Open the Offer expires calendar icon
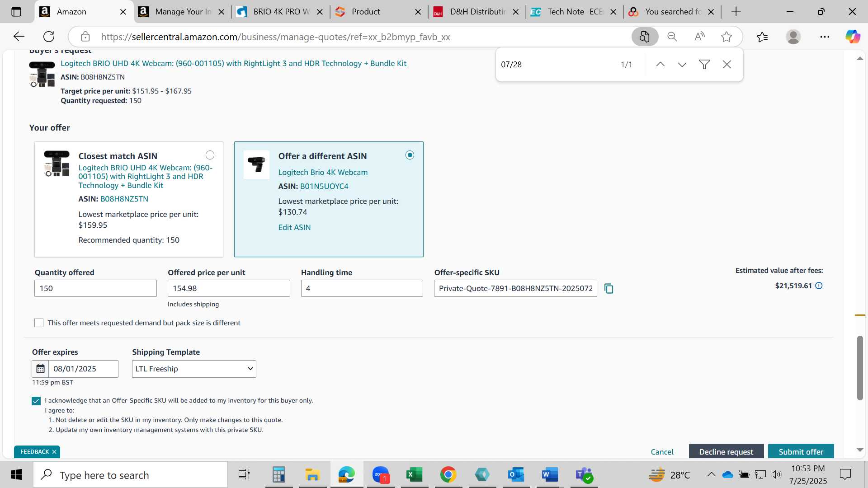This screenshot has width=868, height=488. click(x=40, y=369)
